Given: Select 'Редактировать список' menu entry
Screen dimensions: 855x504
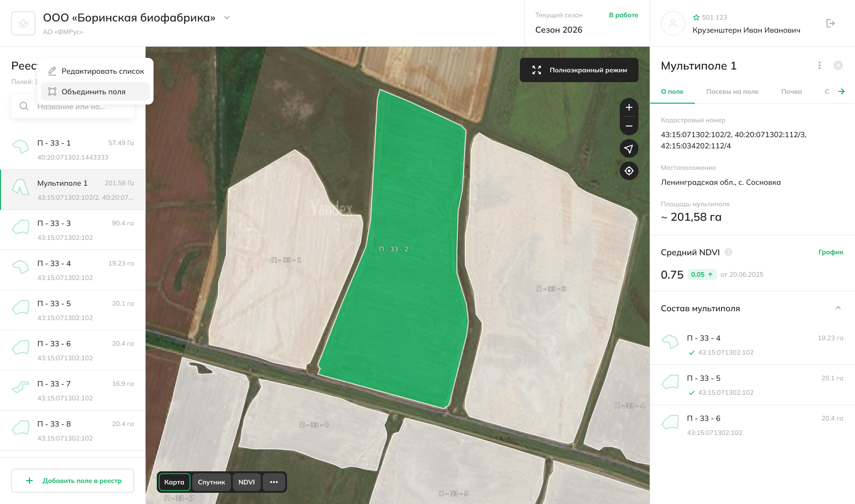Looking at the screenshot, I should [96, 71].
